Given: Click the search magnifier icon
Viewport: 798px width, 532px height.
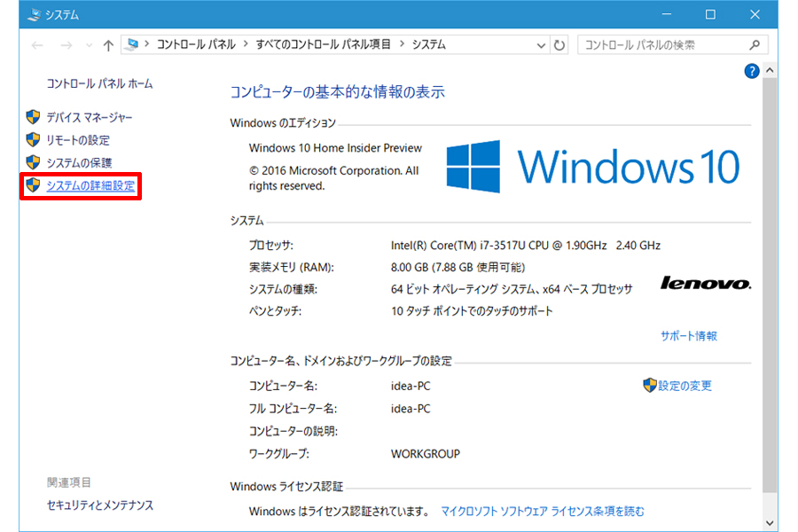Looking at the screenshot, I should click(755, 45).
